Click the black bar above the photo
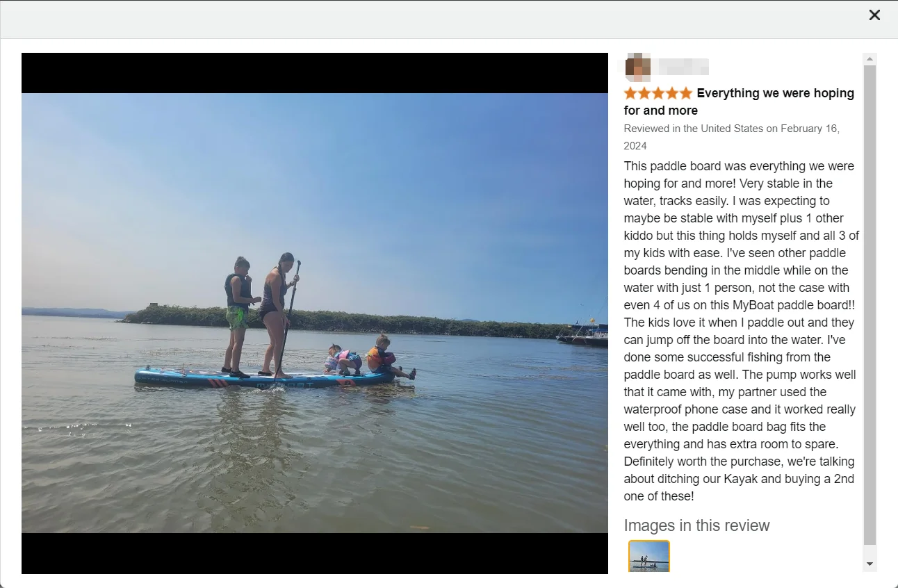 click(x=314, y=73)
